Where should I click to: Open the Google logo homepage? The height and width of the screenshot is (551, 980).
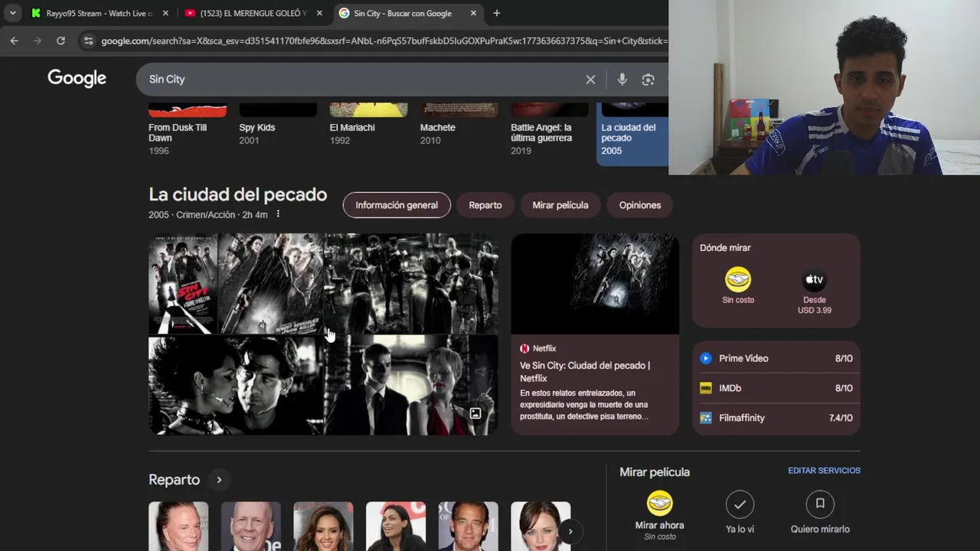77,78
